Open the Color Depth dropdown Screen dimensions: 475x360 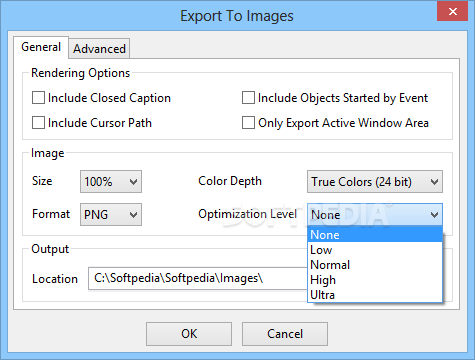point(375,182)
